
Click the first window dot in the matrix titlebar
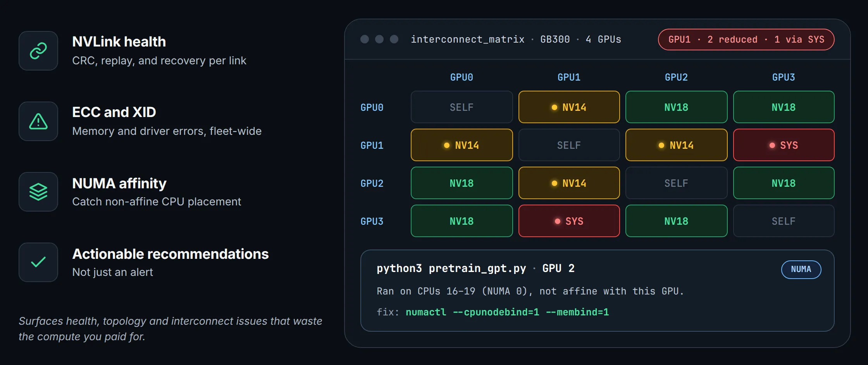365,39
